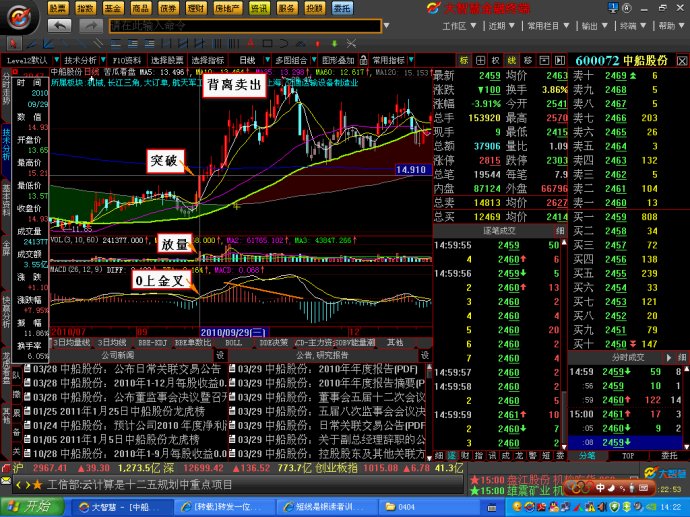Image resolution: width=690 pixels, height=517 pixels.
Task: Click the 设 settings button beside 公司新闻
Action: (220, 355)
